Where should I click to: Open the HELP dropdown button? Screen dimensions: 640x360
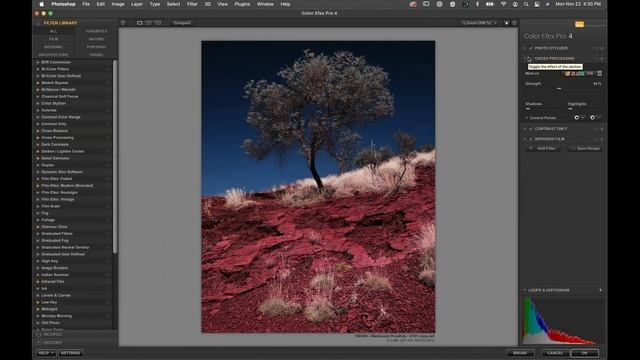[x=46, y=353]
